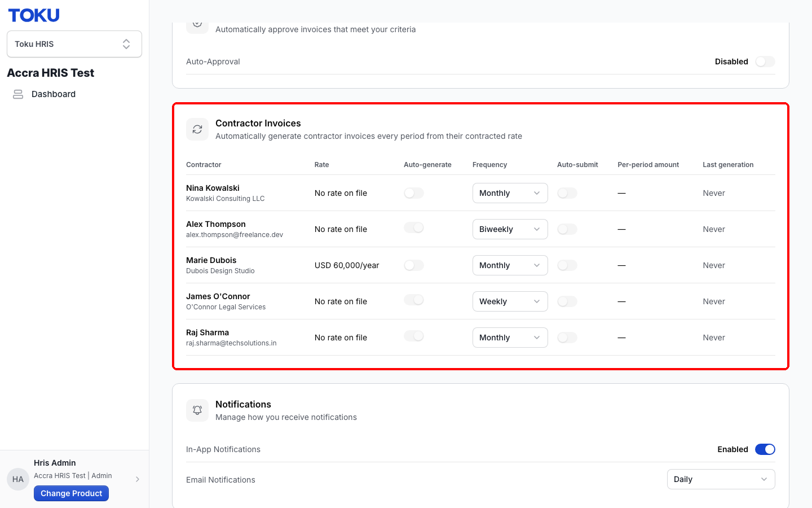Disable In-App Notifications switch

(765, 449)
